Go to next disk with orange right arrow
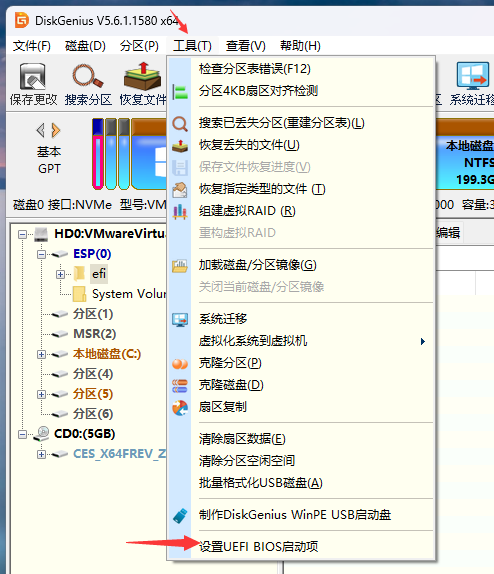The height and width of the screenshot is (574, 494). (x=56, y=130)
